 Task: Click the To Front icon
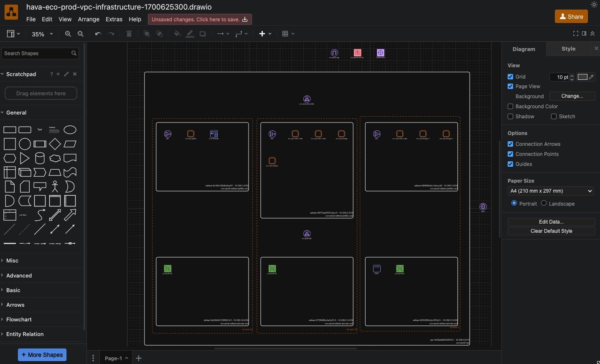[x=147, y=34]
